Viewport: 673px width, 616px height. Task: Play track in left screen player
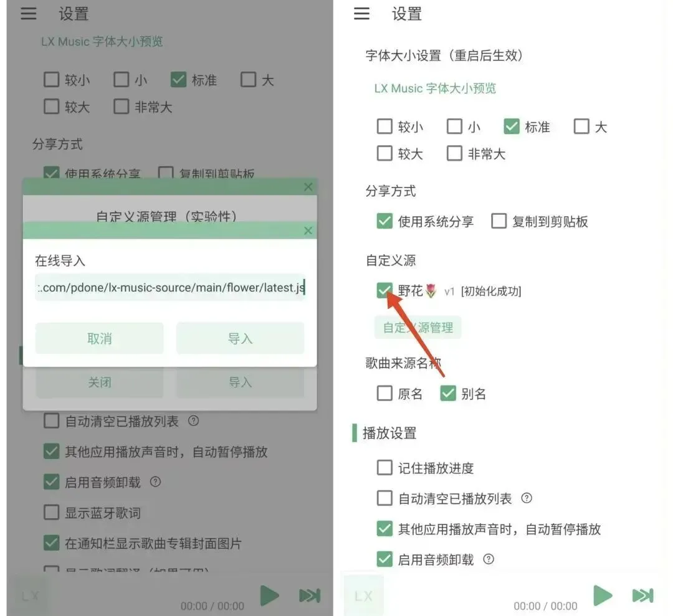[x=270, y=595]
